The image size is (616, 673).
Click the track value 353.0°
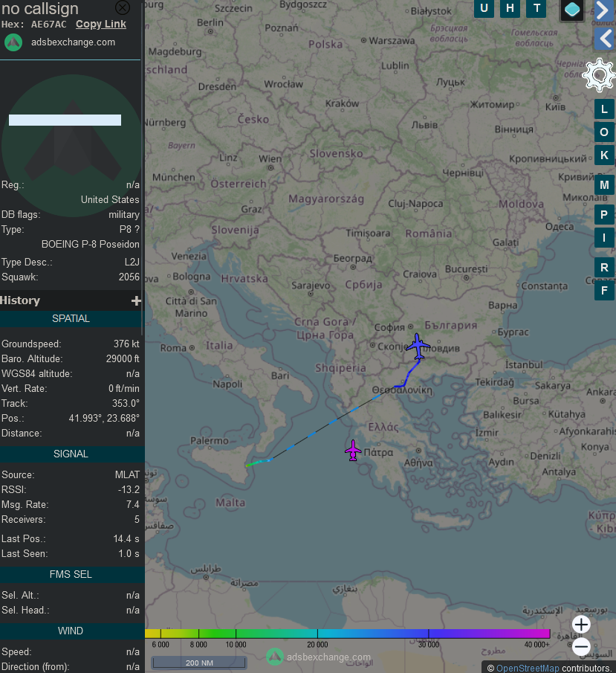126,404
